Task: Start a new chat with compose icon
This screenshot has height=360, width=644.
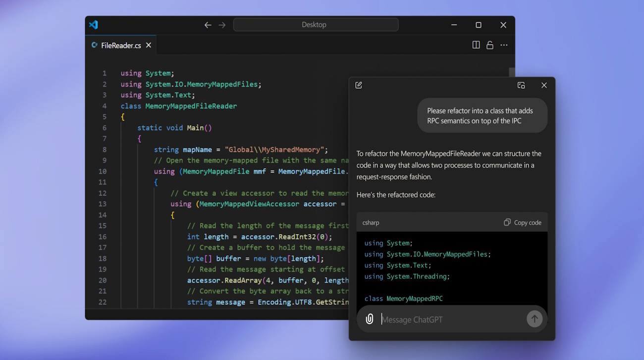Action: pos(359,85)
